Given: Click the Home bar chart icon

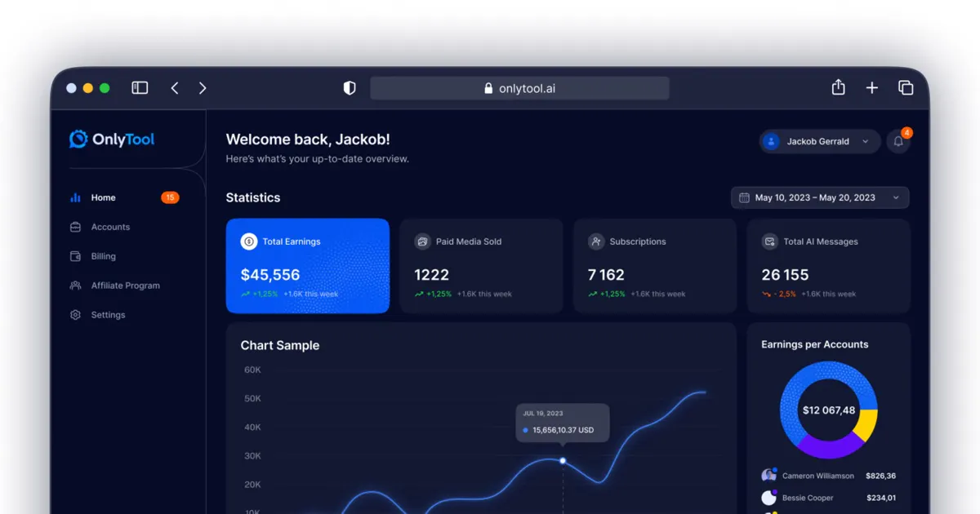Looking at the screenshot, I should (x=75, y=197).
